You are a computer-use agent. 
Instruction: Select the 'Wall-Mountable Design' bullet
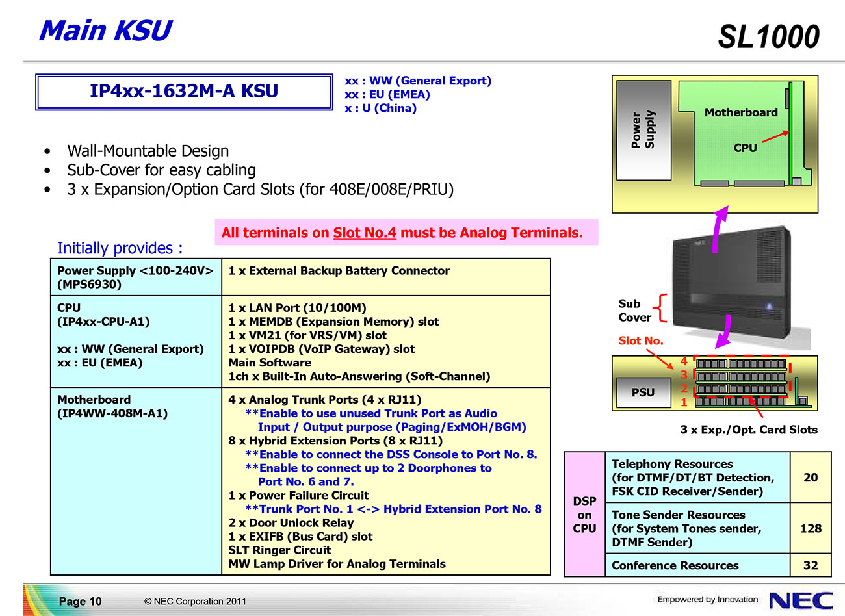click(x=148, y=151)
